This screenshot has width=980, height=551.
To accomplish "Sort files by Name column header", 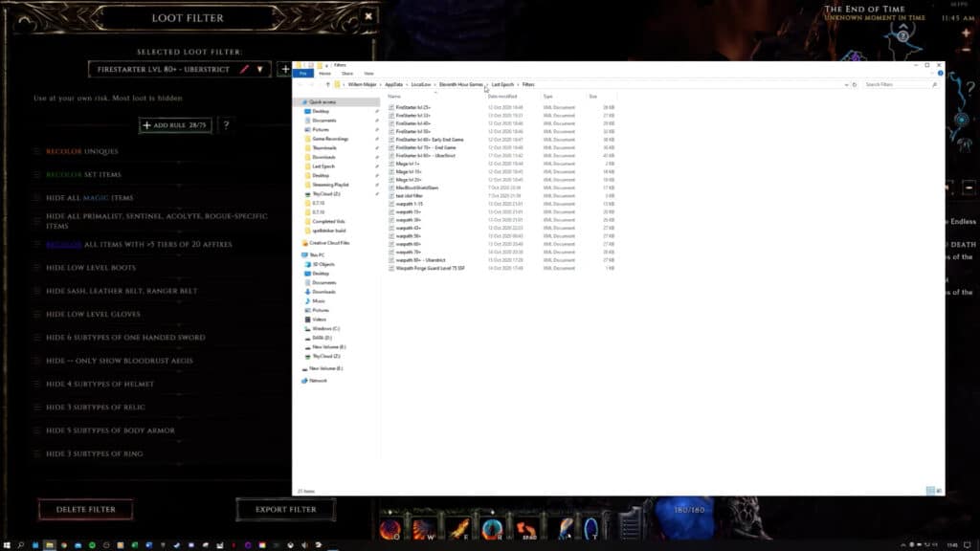I will 393,97.
